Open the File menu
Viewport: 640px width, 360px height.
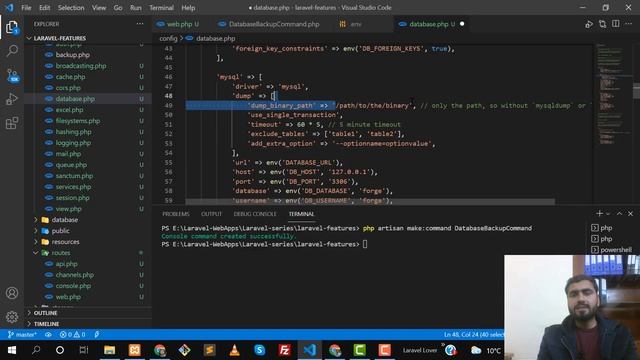click(26, 8)
